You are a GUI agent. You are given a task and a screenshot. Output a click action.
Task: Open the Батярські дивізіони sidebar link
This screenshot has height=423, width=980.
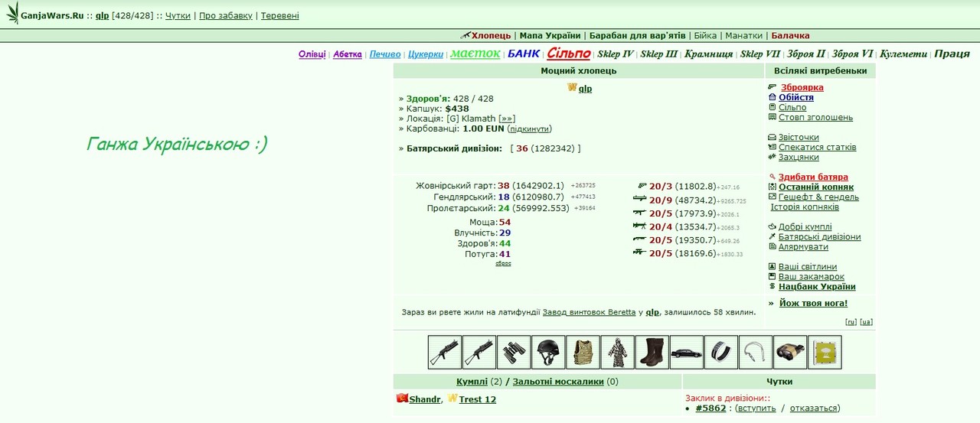pos(819,237)
